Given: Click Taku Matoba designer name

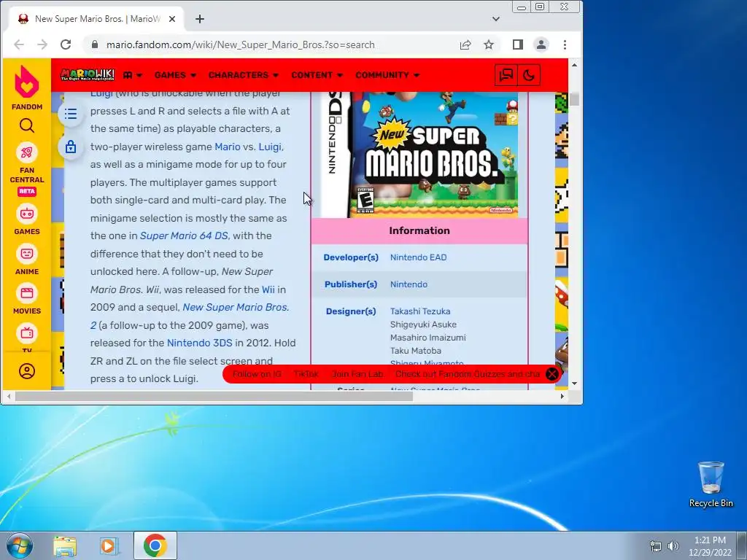Looking at the screenshot, I should click(415, 351).
